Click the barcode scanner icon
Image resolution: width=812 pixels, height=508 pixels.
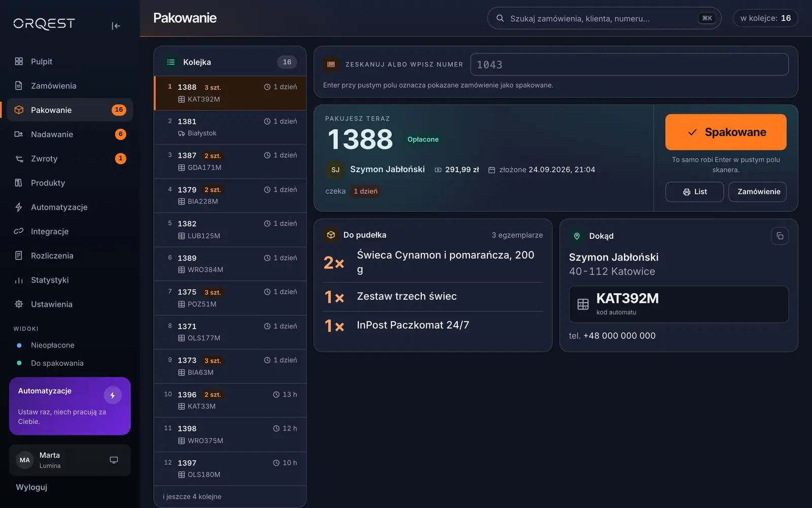pyautogui.click(x=331, y=65)
